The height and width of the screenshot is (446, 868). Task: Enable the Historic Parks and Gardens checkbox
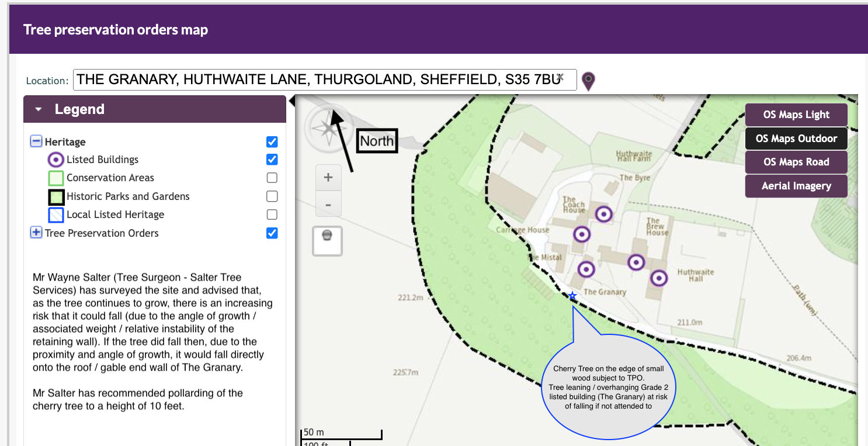pos(272,196)
